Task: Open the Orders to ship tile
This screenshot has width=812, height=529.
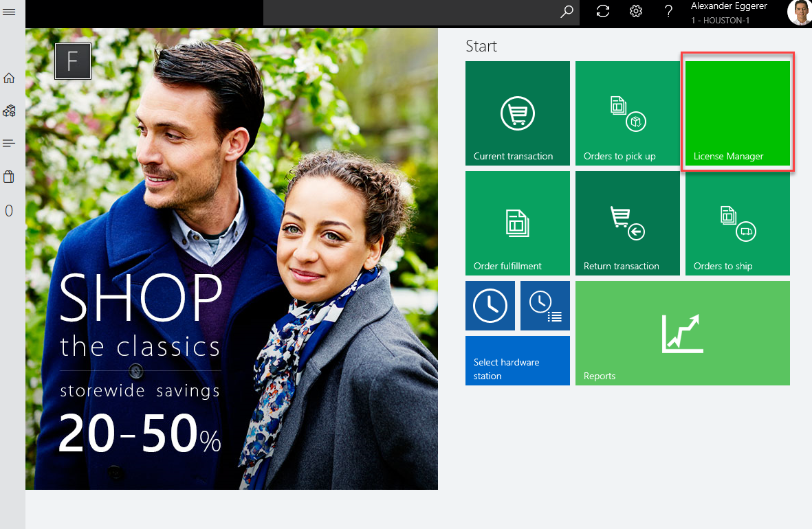Action: [738, 223]
